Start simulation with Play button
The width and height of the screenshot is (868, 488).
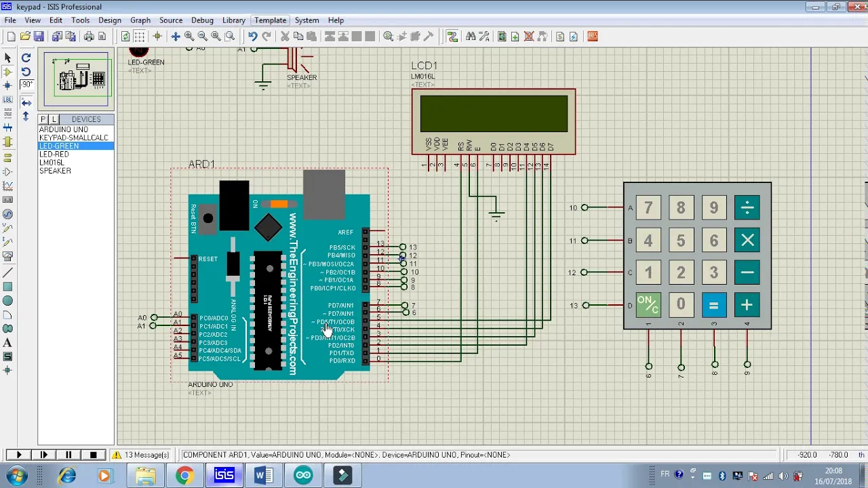point(19,455)
